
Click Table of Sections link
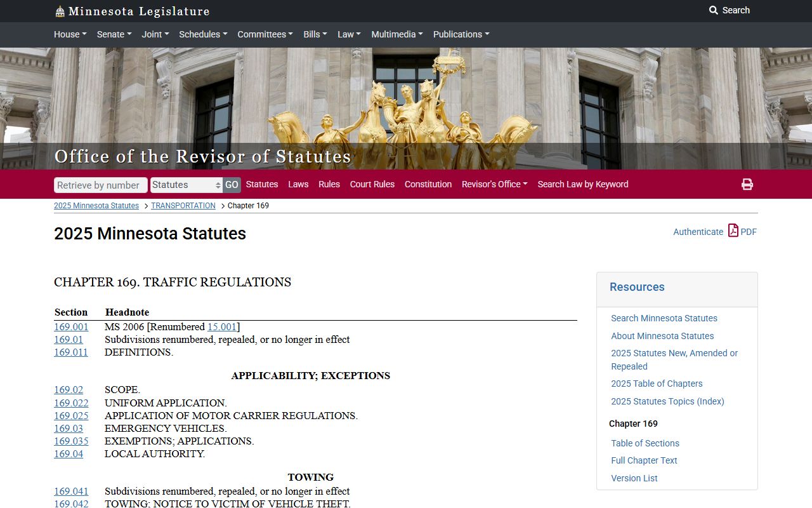[x=645, y=443]
